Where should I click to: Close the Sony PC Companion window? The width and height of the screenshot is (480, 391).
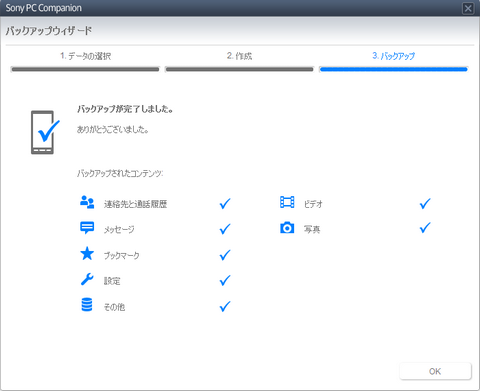(x=468, y=8)
